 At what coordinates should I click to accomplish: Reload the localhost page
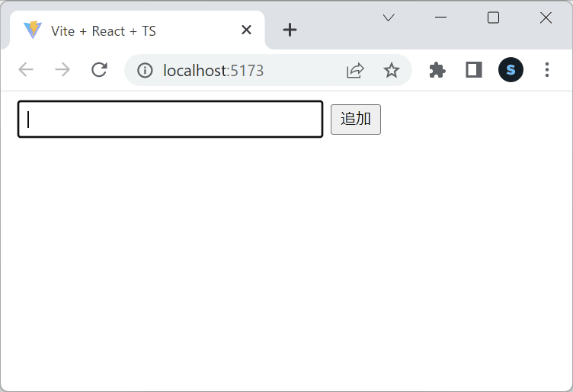pyautogui.click(x=99, y=70)
